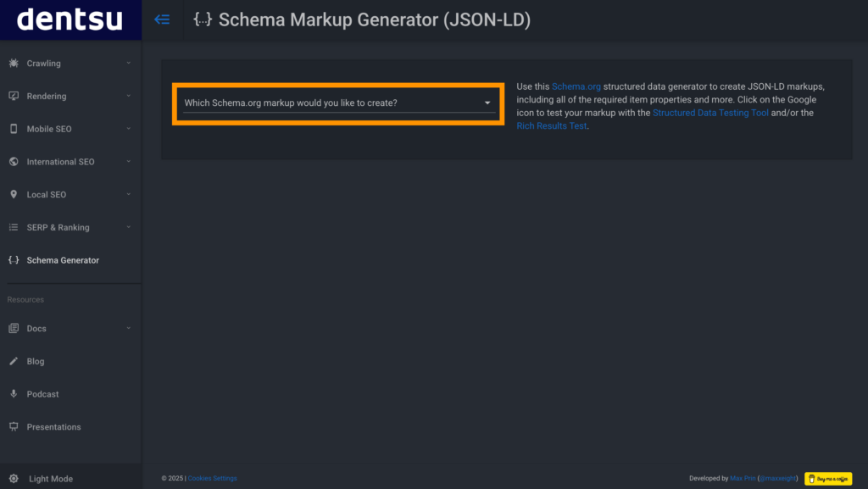This screenshot has height=489, width=868.
Task: Open the Schema.org markup type dropdown
Action: click(x=338, y=103)
